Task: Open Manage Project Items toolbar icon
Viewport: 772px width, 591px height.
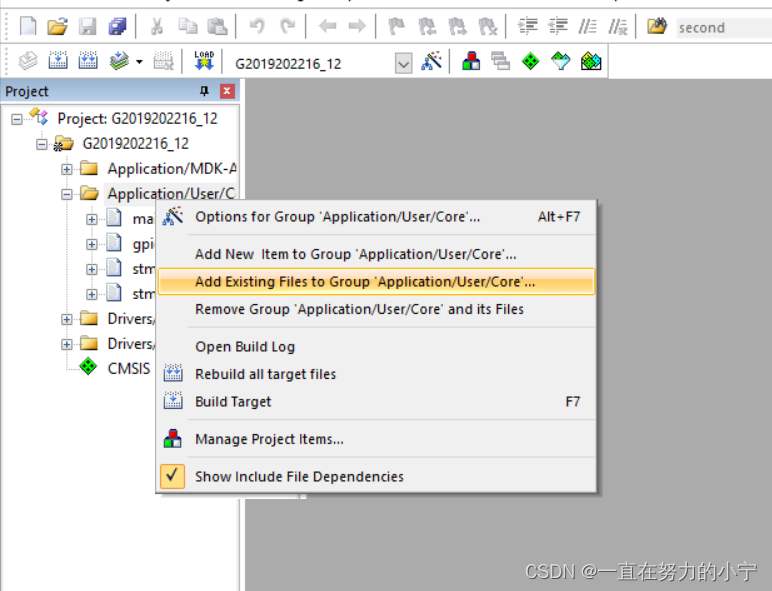Action: point(471,62)
